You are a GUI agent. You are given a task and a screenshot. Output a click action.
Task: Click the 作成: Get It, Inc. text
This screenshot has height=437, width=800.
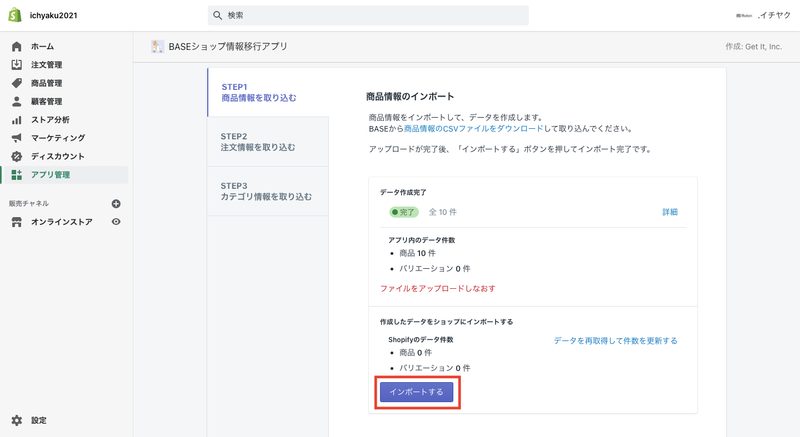click(x=754, y=46)
